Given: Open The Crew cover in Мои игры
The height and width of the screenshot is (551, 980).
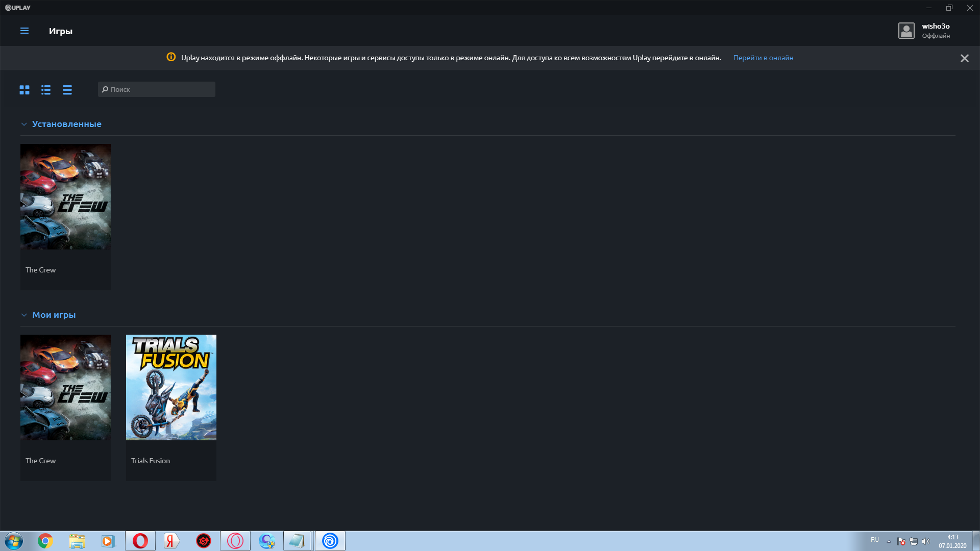Looking at the screenshot, I should 65,387.
